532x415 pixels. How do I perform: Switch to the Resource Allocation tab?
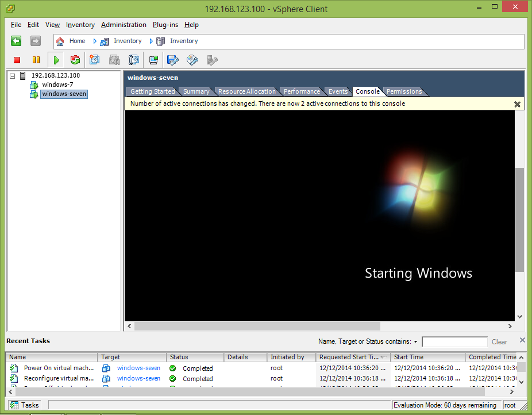click(x=247, y=91)
